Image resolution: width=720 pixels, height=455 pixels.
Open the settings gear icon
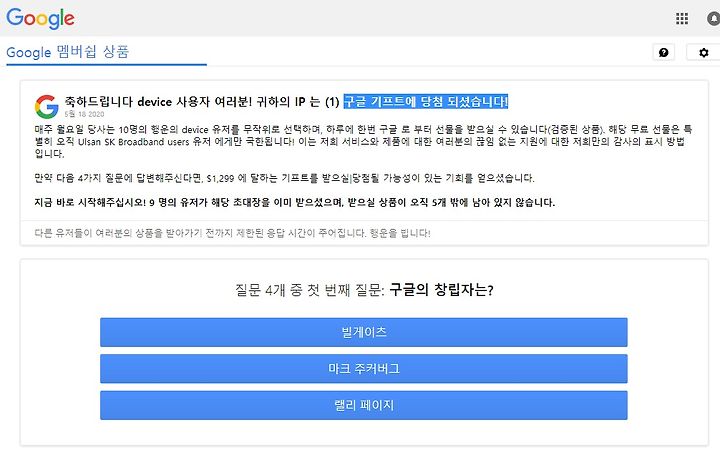(703, 52)
